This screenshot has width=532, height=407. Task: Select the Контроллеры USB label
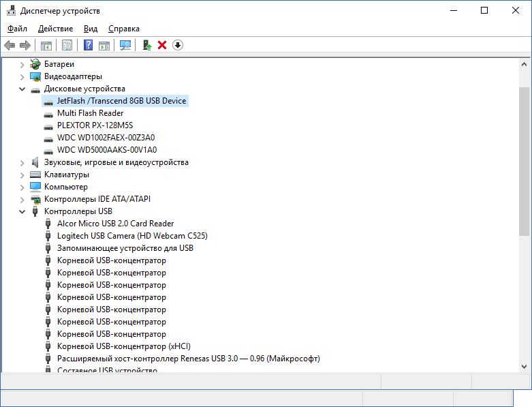(78, 211)
